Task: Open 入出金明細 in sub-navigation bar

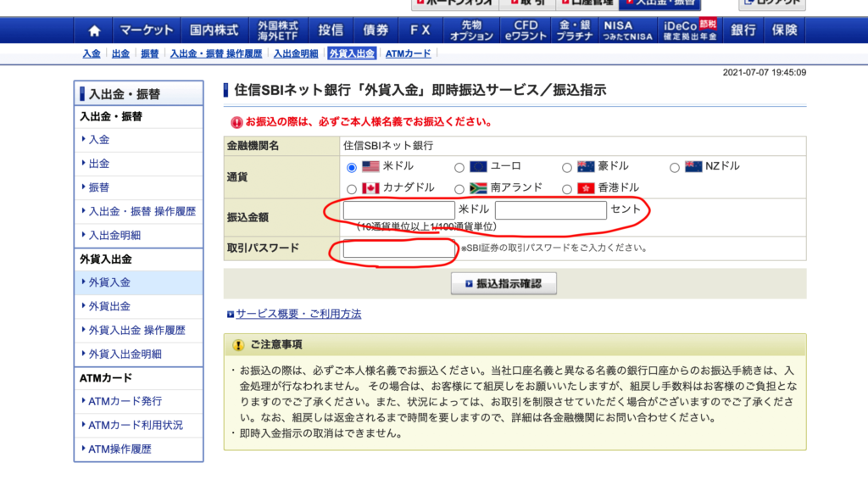Action: (296, 53)
